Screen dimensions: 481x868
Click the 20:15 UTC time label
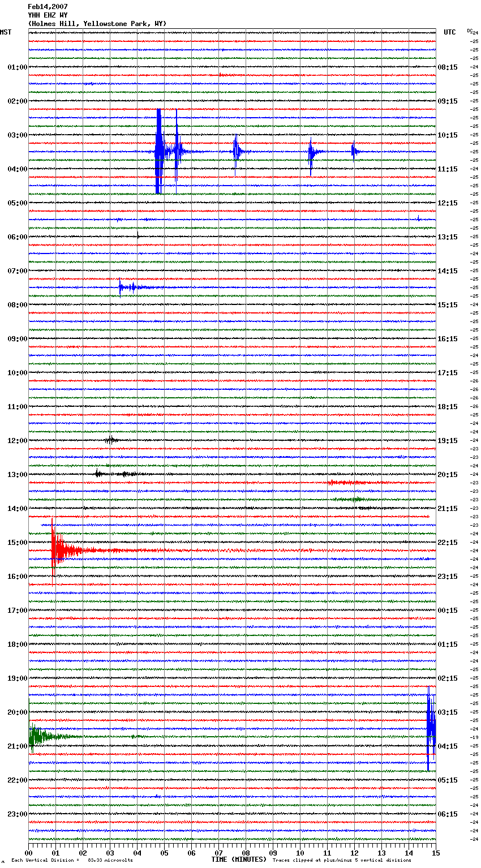448,475
